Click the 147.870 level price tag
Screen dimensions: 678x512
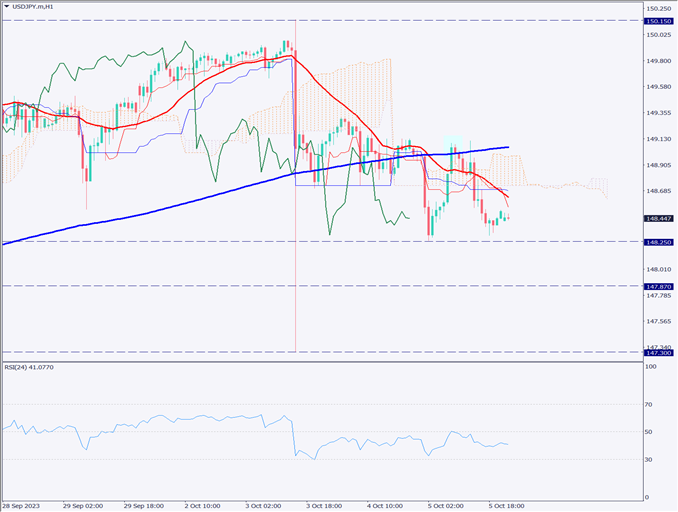(657, 286)
